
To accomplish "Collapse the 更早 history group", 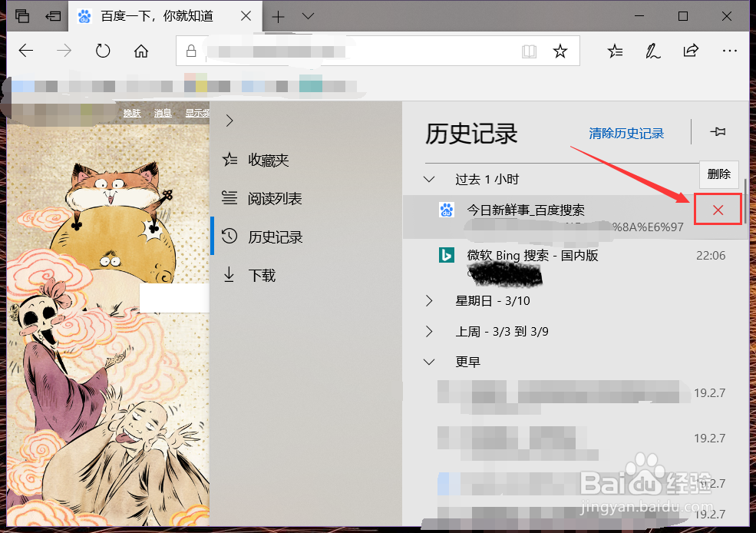I will pyautogui.click(x=428, y=362).
